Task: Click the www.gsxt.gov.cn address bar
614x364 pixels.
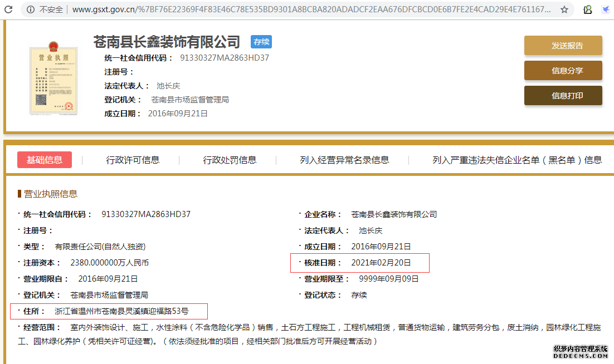Action: point(312,9)
